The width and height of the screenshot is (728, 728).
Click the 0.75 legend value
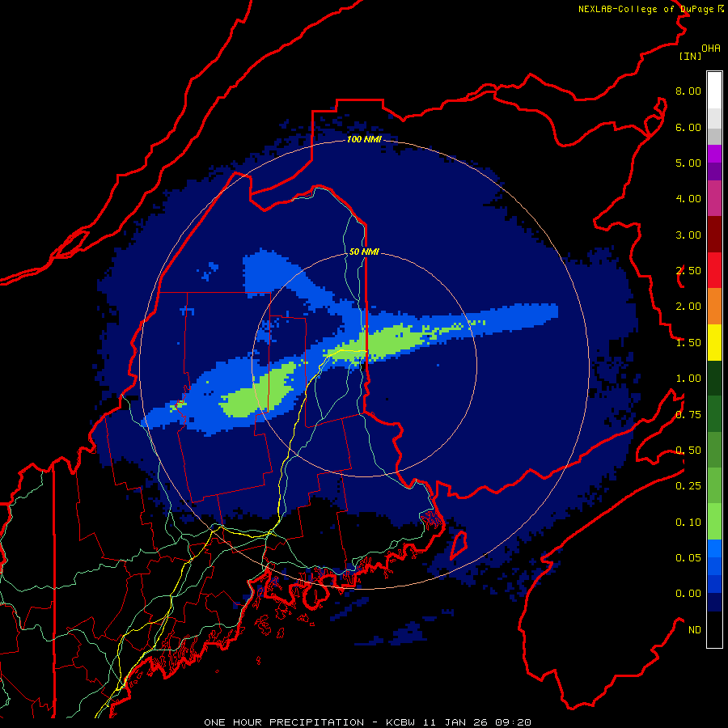(688, 415)
